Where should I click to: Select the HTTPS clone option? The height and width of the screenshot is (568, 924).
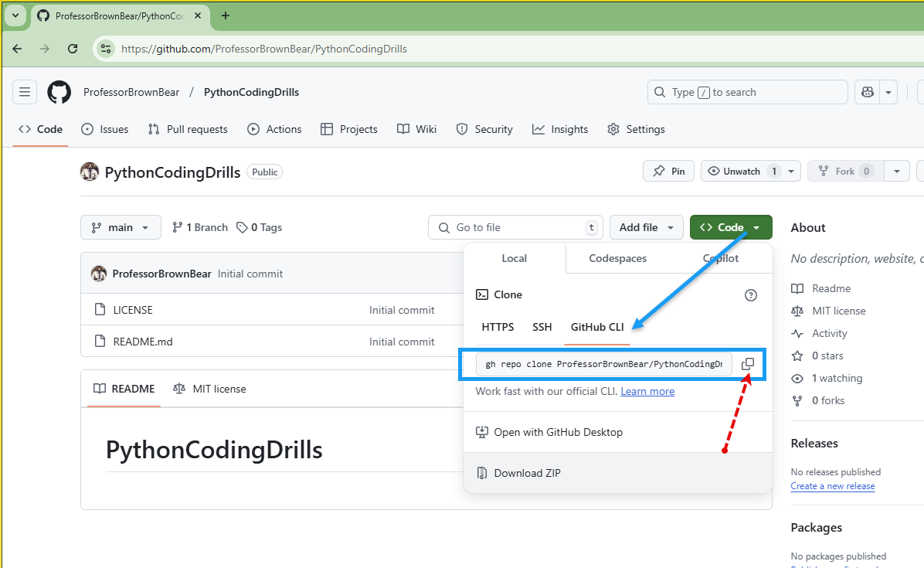pos(498,327)
